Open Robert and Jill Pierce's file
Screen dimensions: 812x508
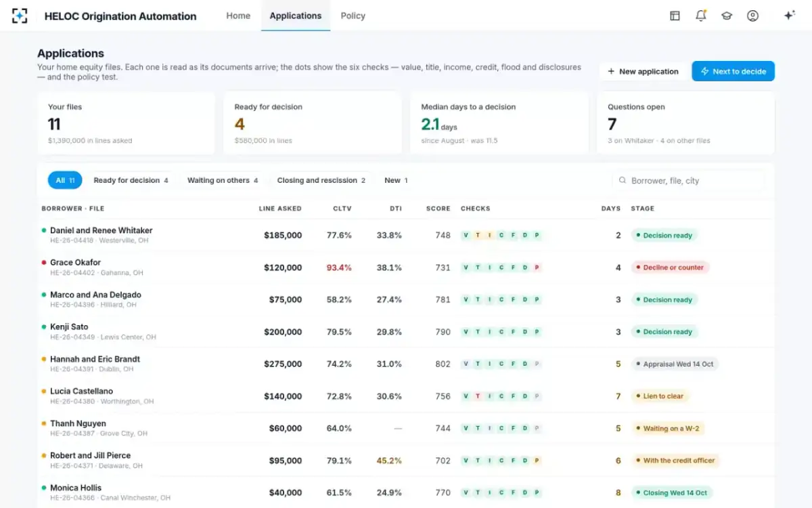pos(90,455)
